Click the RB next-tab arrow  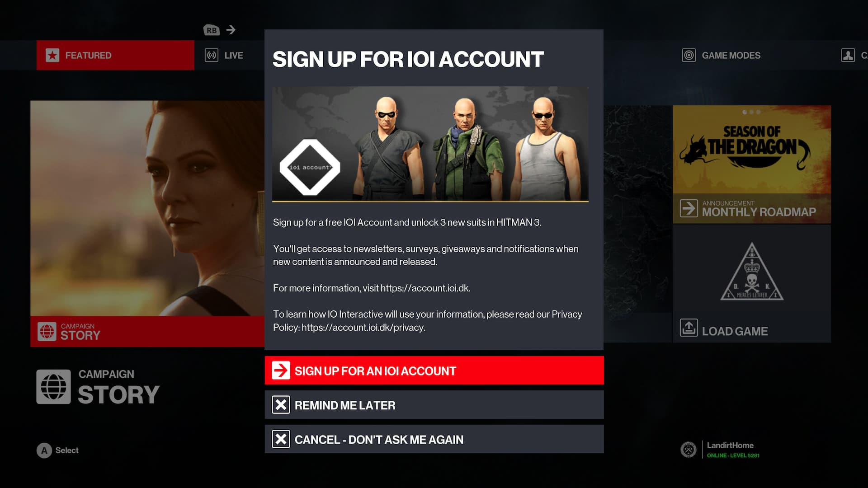pos(231,30)
